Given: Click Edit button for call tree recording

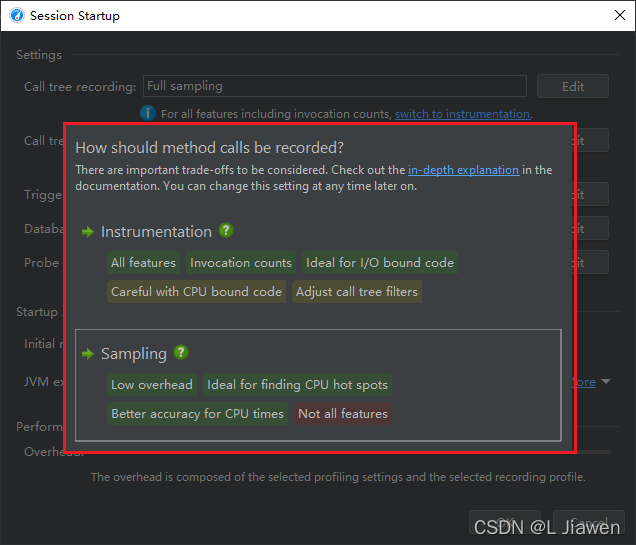Looking at the screenshot, I should (x=572, y=86).
